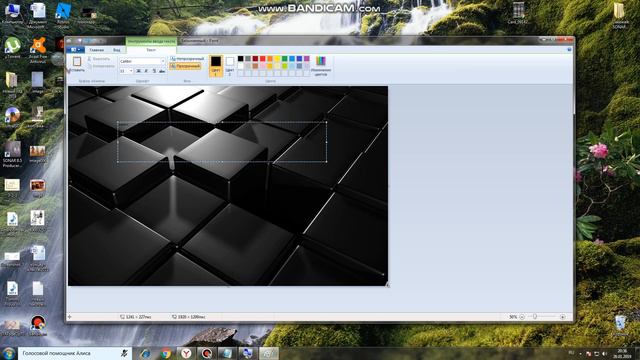Select the Transparent (Прозрачный) background option
This screenshot has width=640, height=360.
pyautogui.click(x=185, y=66)
